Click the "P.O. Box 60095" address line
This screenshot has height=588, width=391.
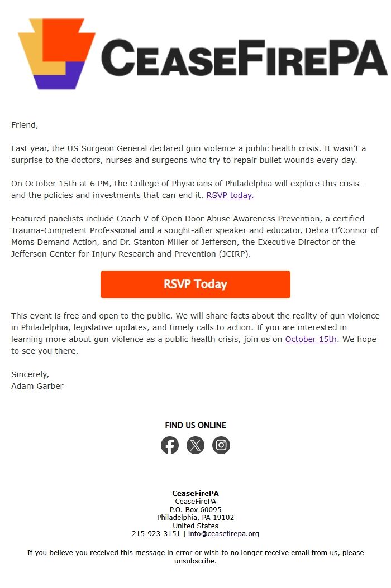[195, 509]
